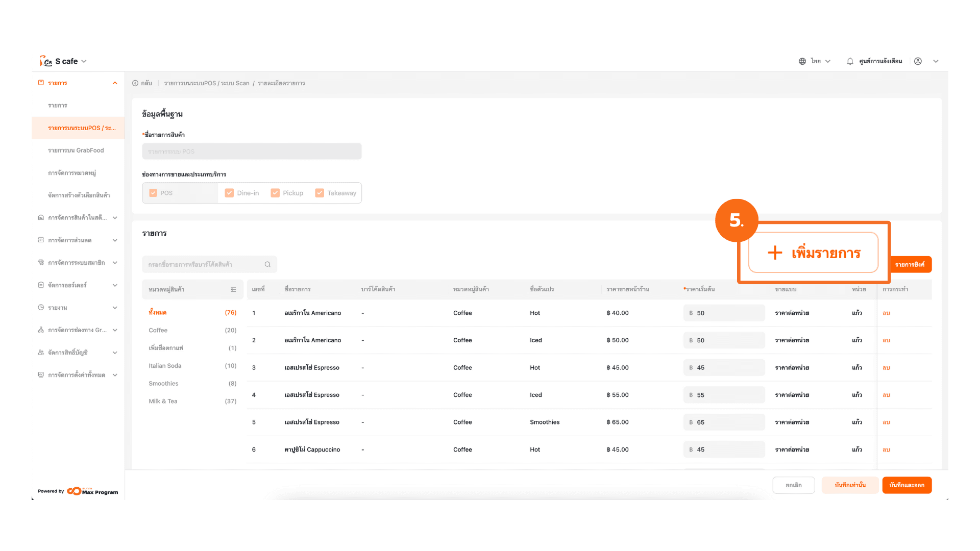Viewport: 980px width, 551px height.
Task: Collapse the category list panel icon
Action: click(x=233, y=289)
